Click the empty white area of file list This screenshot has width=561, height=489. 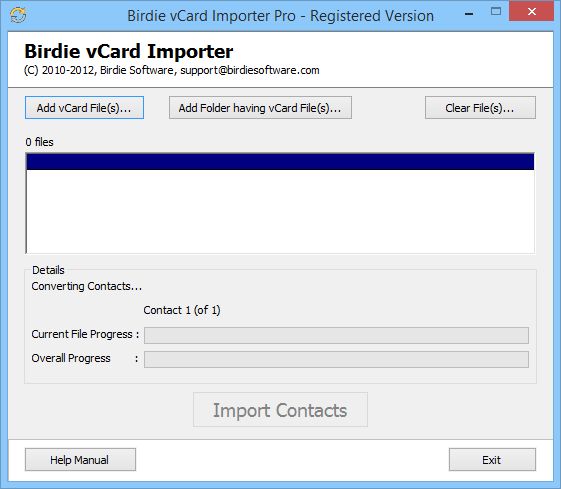pyautogui.click(x=280, y=211)
